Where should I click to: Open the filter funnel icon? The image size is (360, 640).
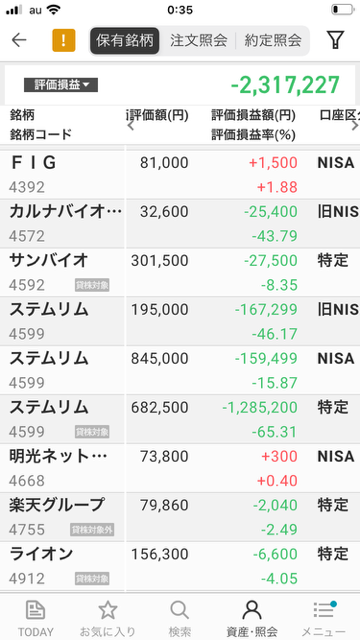click(336, 40)
